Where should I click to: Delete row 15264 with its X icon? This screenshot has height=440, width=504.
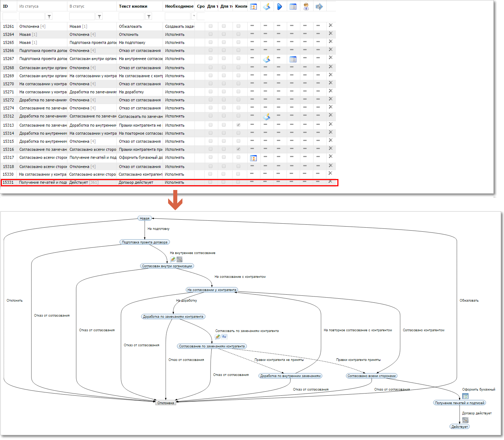point(330,33)
